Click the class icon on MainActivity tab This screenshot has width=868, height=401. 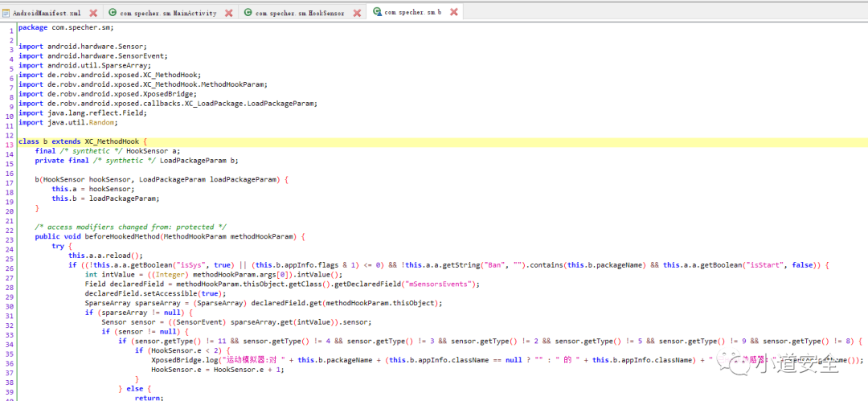pyautogui.click(x=113, y=13)
